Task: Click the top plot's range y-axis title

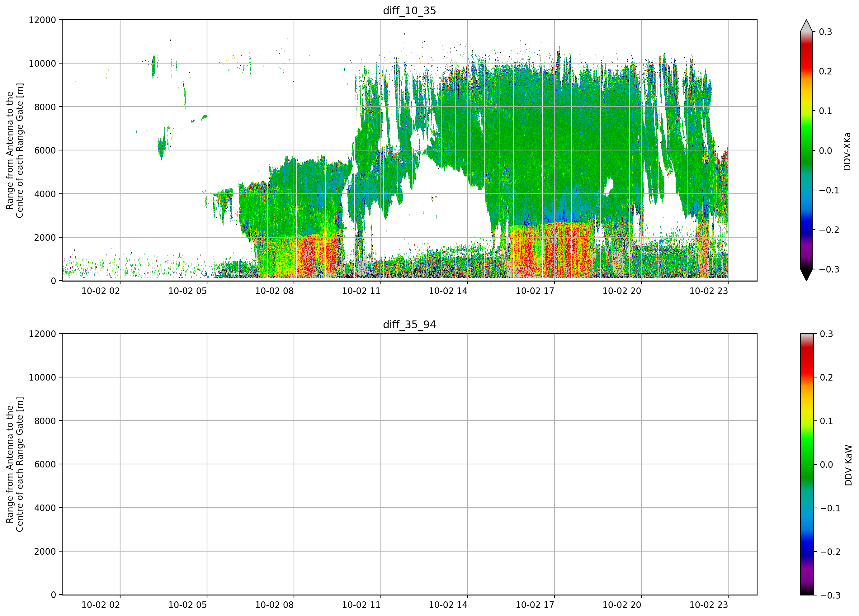Action: pyautogui.click(x=15, y=150)
